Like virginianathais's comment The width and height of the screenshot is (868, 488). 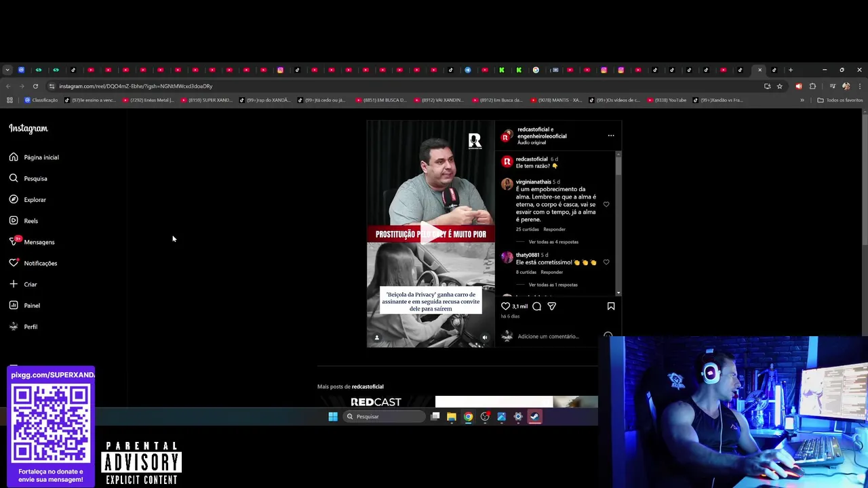coord(606,204)
